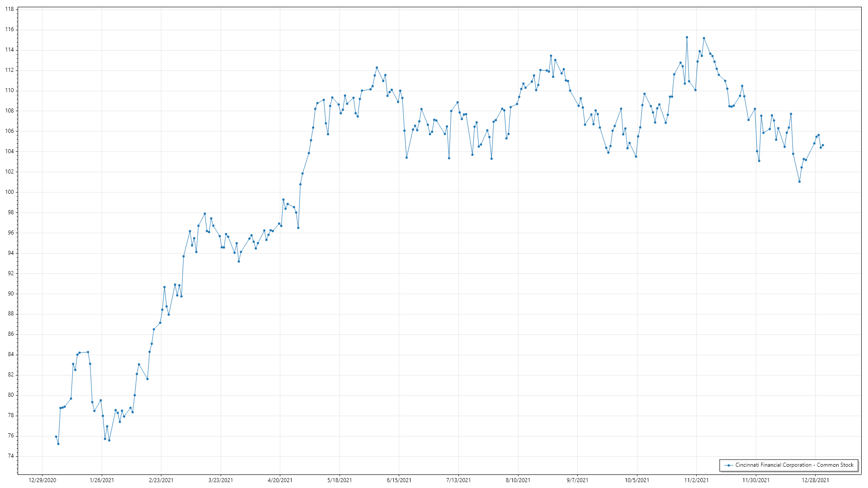Viewport: 868px width, 488px height.
Task: Select the 11/2/2021 x-axis date label
Action: pyautogui.click(x=696, y=480)
